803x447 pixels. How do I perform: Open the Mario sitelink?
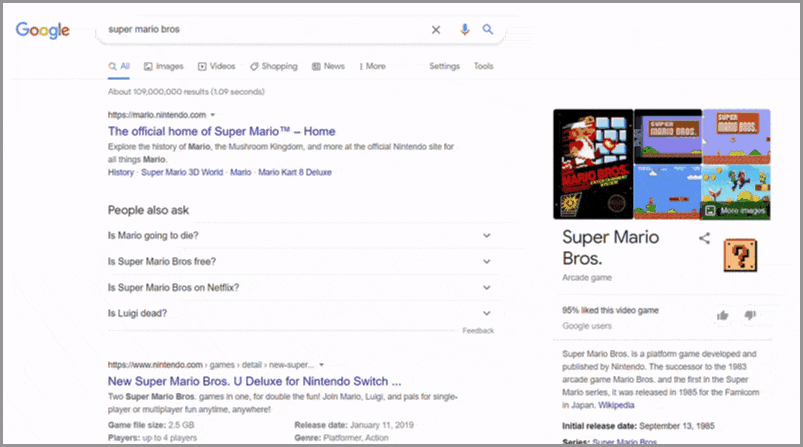[241, 172]
